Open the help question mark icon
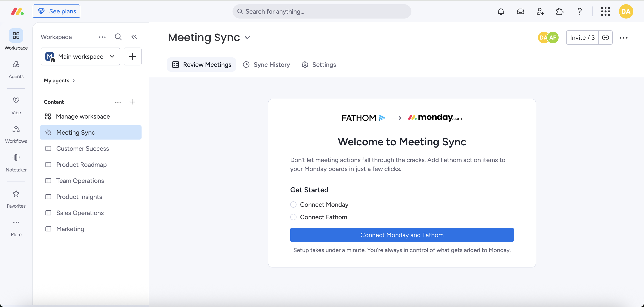Viewport: 644px width, 307px height. click(x=580, y=11)
